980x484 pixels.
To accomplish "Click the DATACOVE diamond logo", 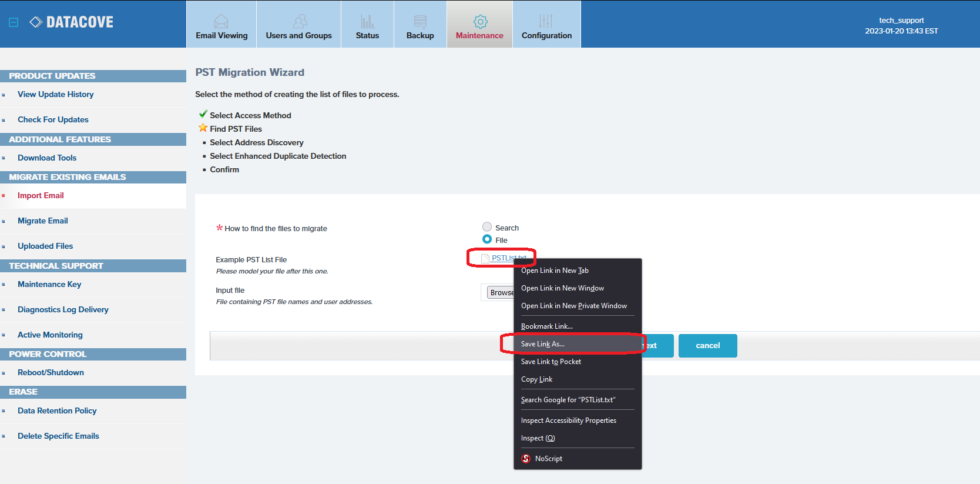I will (36, 22).
